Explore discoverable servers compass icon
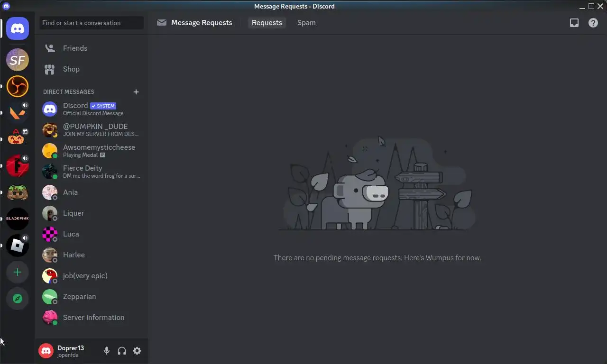This screenshot has height=364, width=607. [x=18, y=299]
